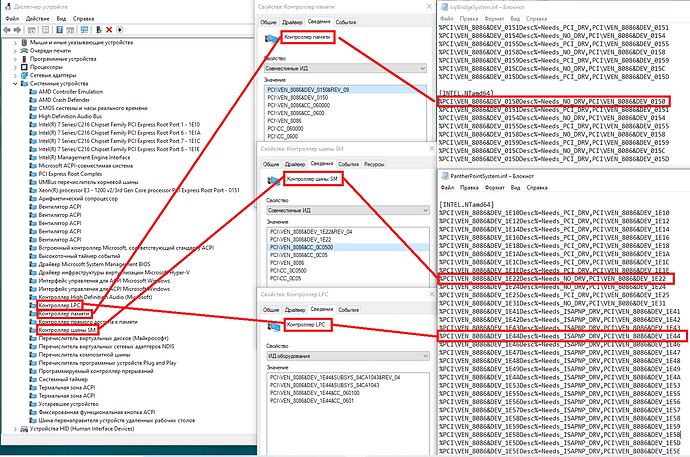Click [INTEL.NTamd64] header in PantherPointSystem.inf
Image resolution: width=690 pixels, height=457 pixels.
click(466, 205)
